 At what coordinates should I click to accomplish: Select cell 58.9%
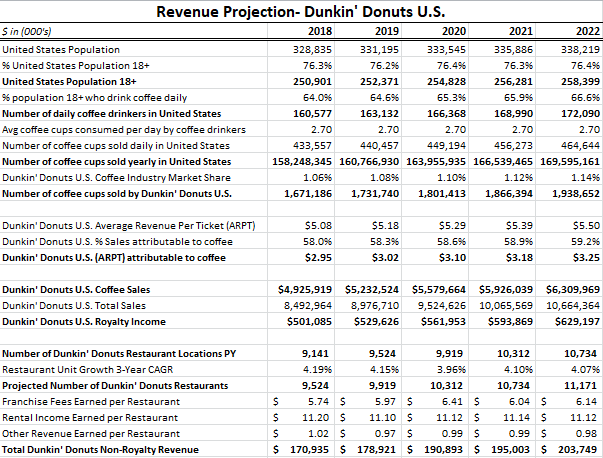tap(518, 242)
